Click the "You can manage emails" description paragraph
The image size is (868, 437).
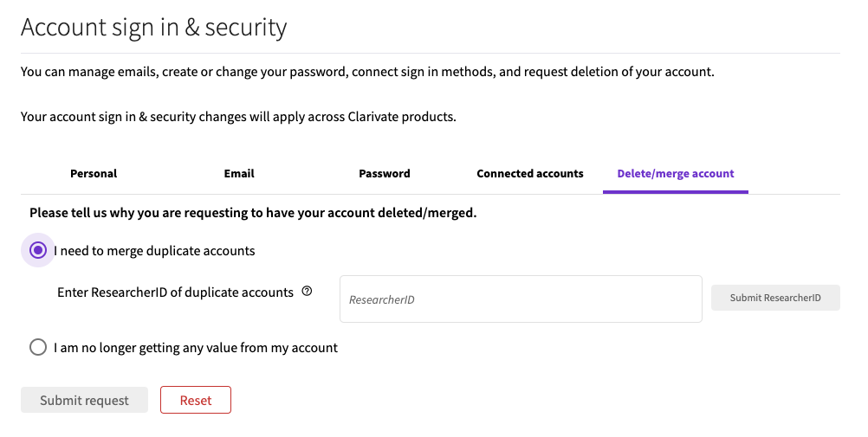pos(367,72)
